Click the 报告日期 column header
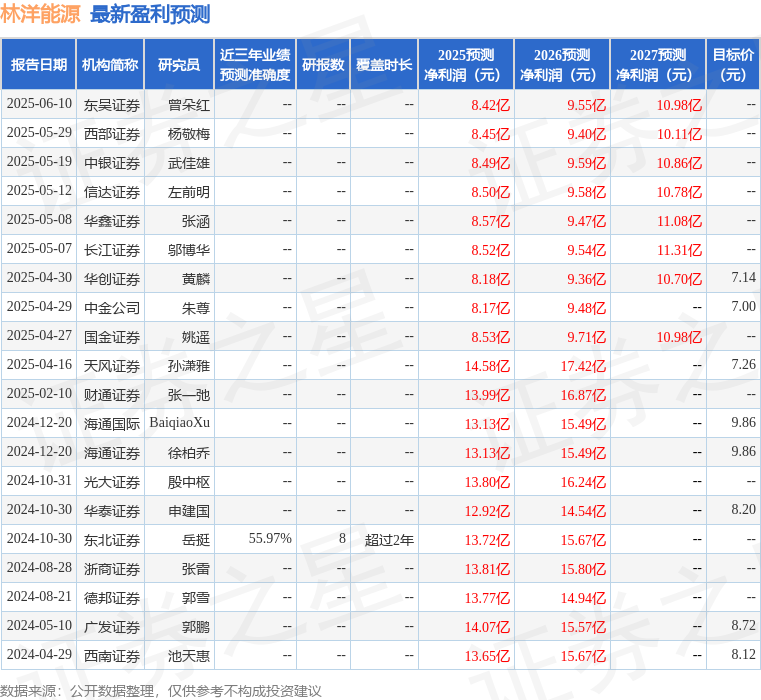Viewport: 761px width, 700px height. 38,65
